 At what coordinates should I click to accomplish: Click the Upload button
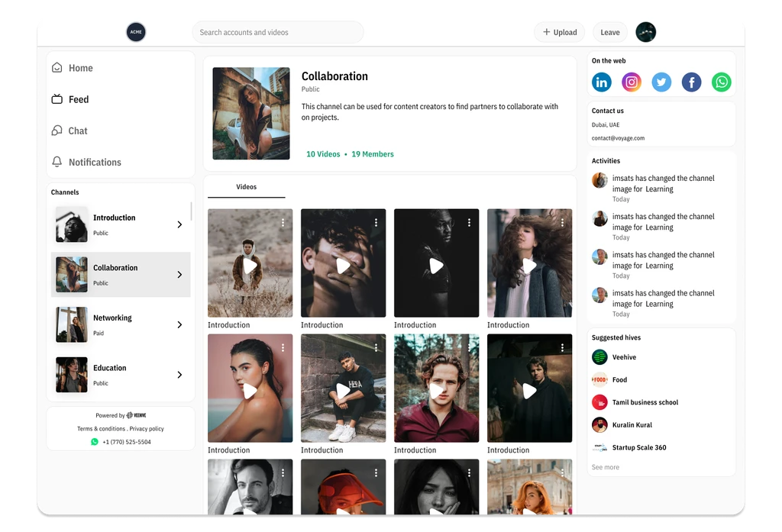tap(559, 32)
